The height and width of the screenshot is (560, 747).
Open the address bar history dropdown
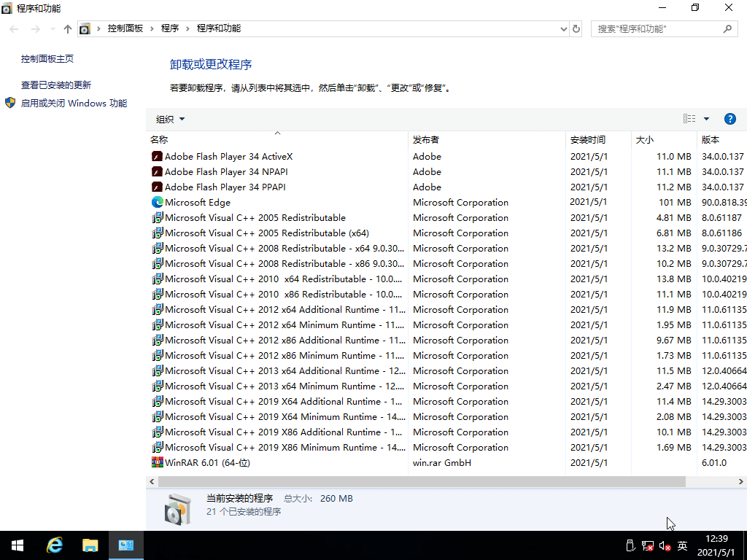(562, 28)
